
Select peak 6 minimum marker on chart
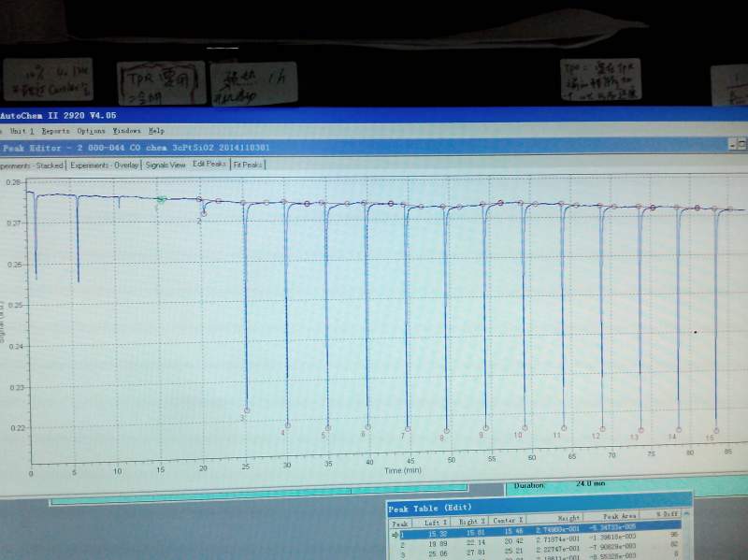coord(367,427)
